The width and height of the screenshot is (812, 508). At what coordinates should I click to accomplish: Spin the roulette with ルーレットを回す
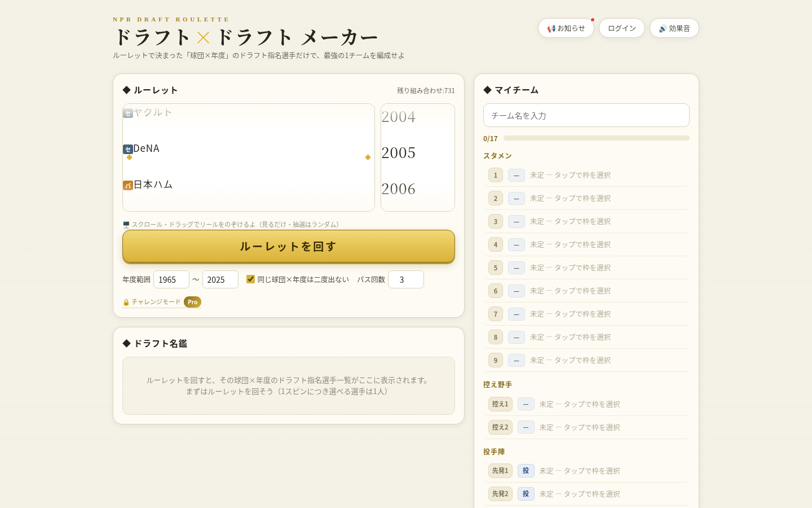[289, 246]
